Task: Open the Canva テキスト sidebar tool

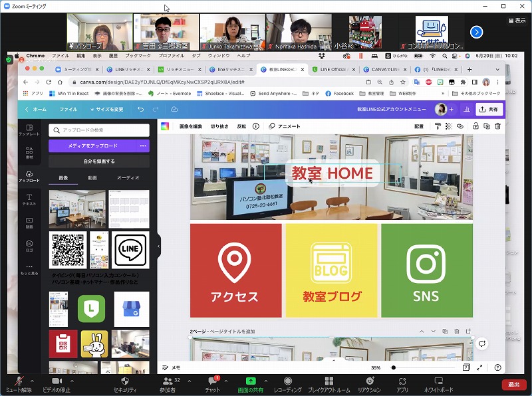Action: click(29, 199)
